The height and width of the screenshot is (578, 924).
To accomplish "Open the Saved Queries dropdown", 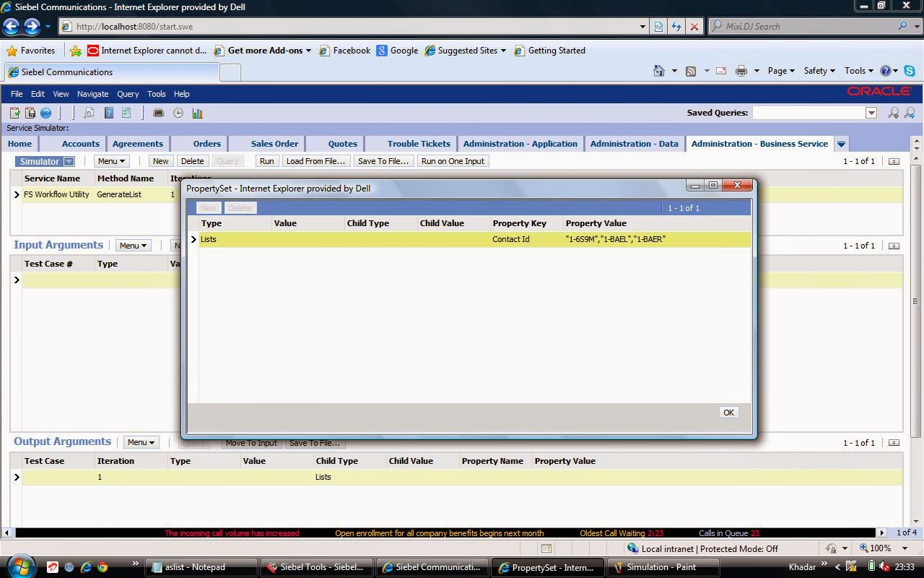I will click(871, 113).
